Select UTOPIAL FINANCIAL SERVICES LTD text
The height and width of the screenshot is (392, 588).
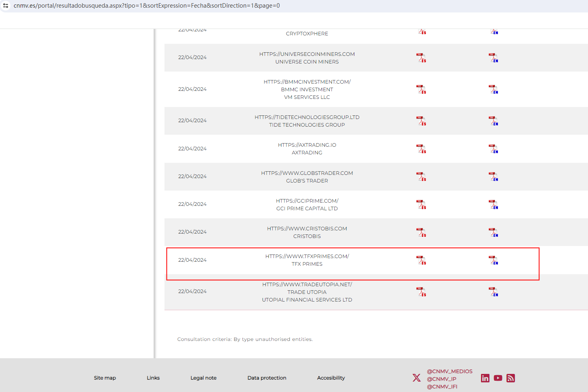307,300
